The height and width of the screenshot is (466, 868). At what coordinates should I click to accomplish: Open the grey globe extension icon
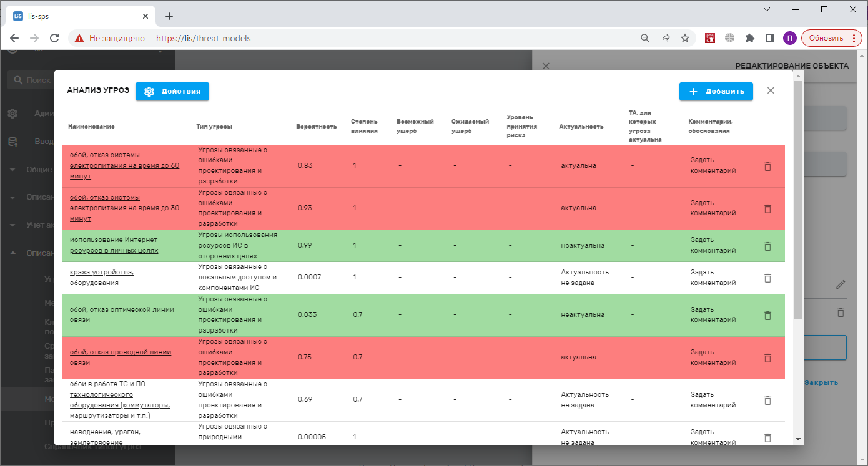pyautogui.click(x=729, y=38)
